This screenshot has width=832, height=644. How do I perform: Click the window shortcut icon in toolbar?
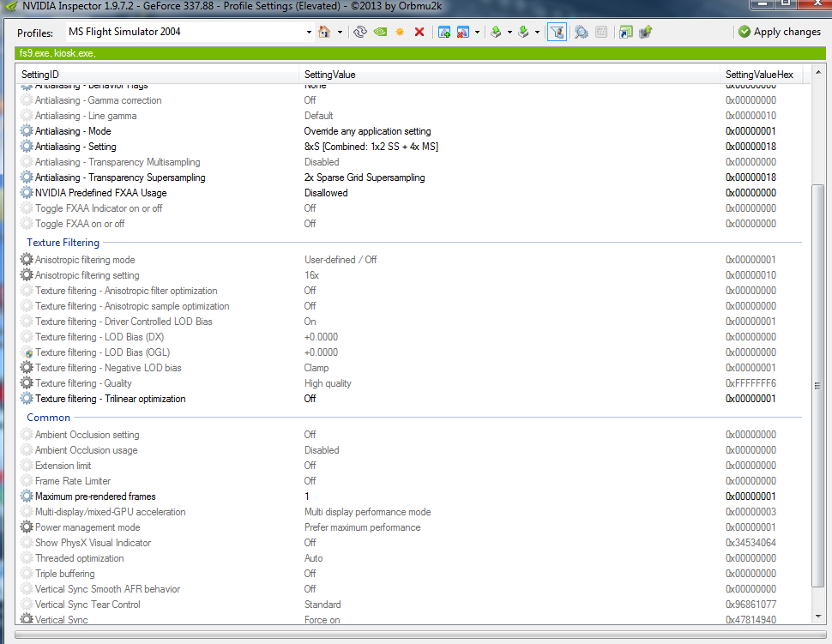625,32
